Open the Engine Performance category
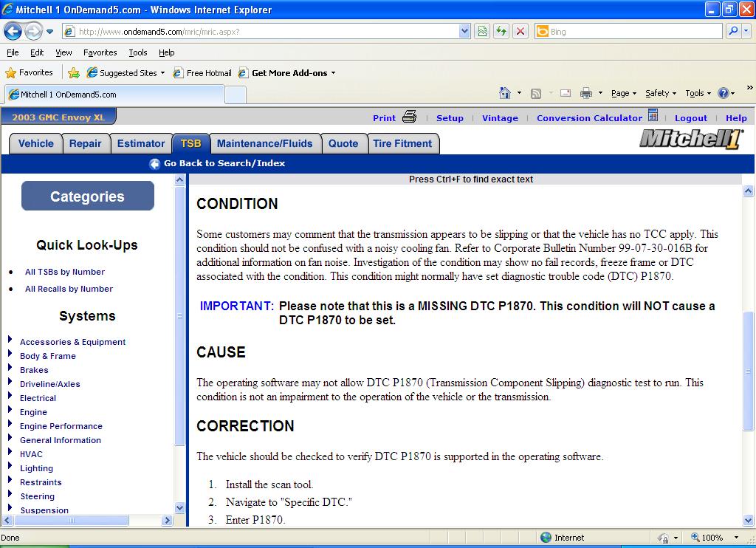The image size is (756, 548). [x=61, y=426]
